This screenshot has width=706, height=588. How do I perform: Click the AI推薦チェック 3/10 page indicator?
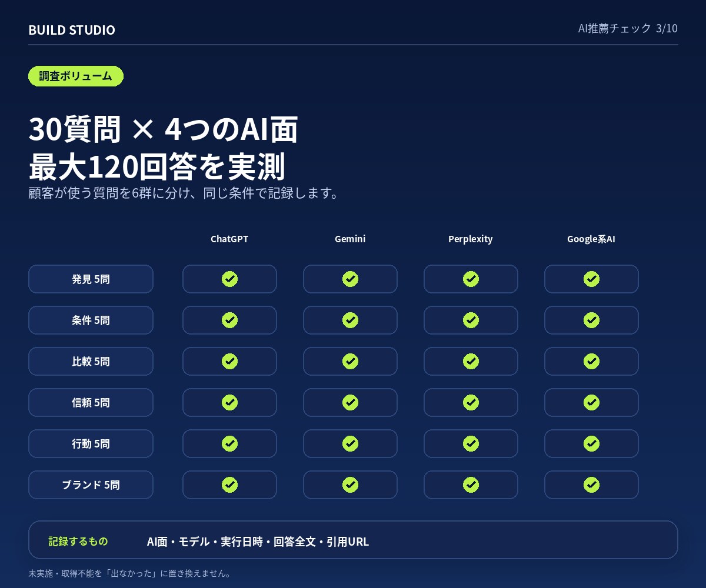[628, 28]
